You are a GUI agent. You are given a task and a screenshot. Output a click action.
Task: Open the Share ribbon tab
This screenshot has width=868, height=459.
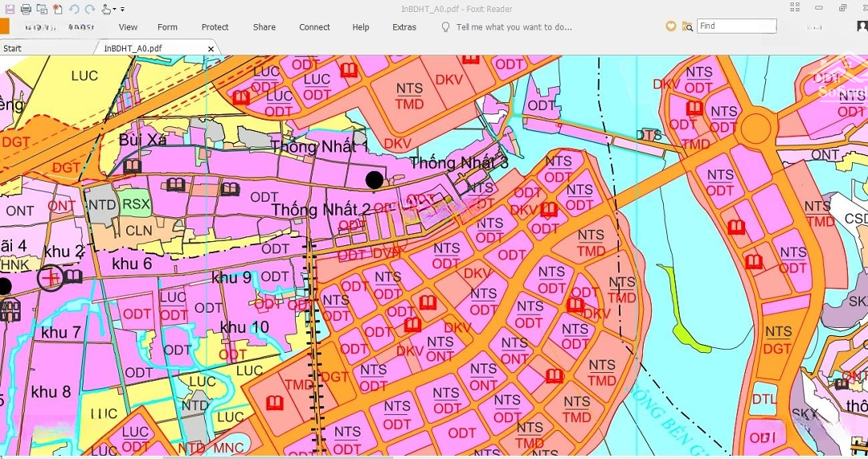(264, 27)
